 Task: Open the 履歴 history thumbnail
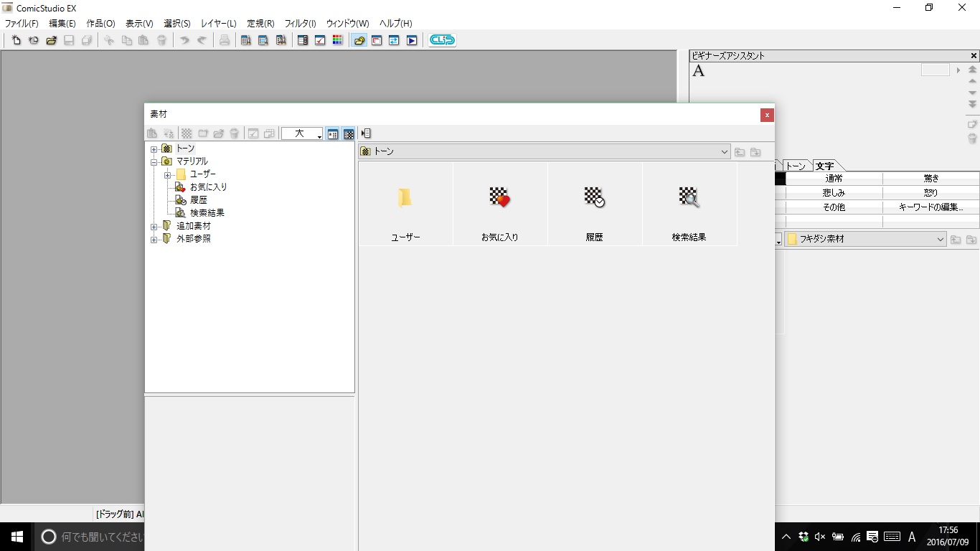595,204
